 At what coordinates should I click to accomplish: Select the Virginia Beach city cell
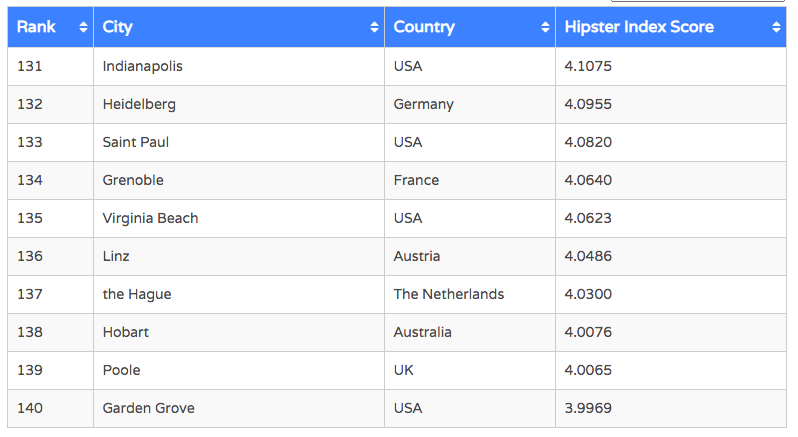(150, 218)
